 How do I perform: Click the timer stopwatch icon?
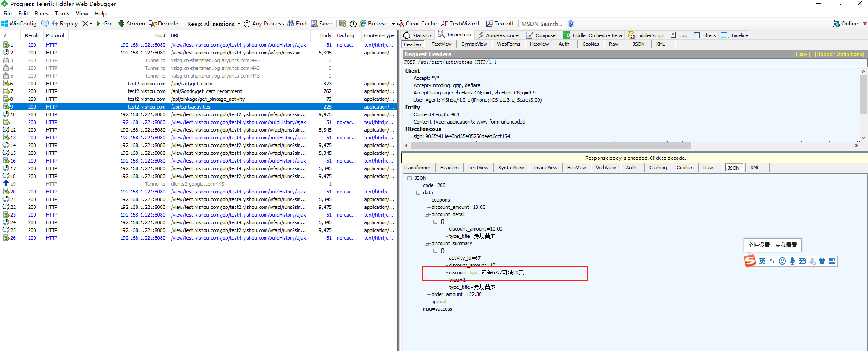[x=353, y=24]
